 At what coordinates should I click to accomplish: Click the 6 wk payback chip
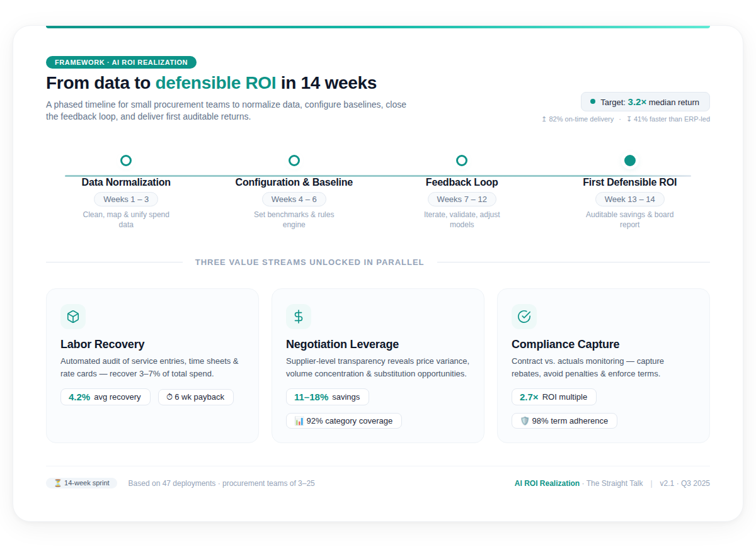click(x=196, y=397)
